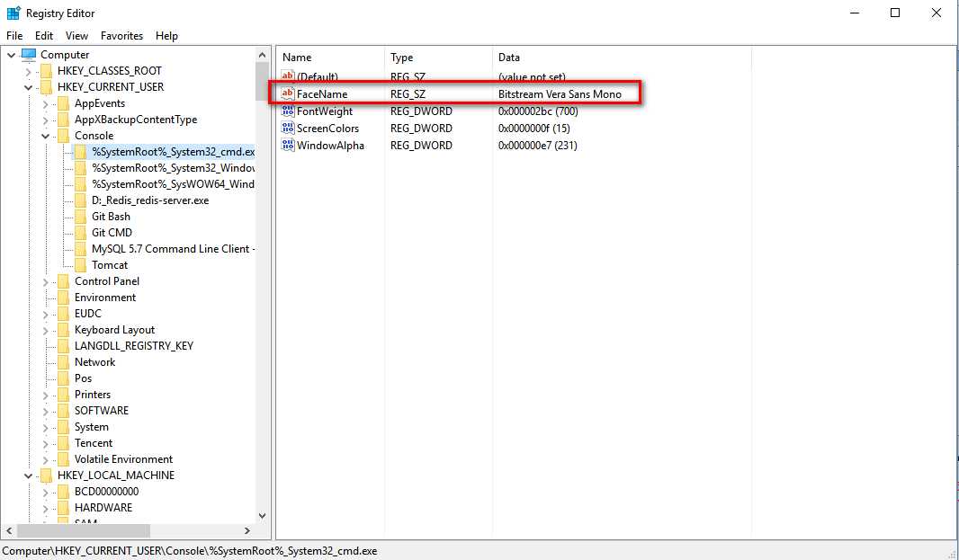Open the Help menu

click(x=166, y=35)
